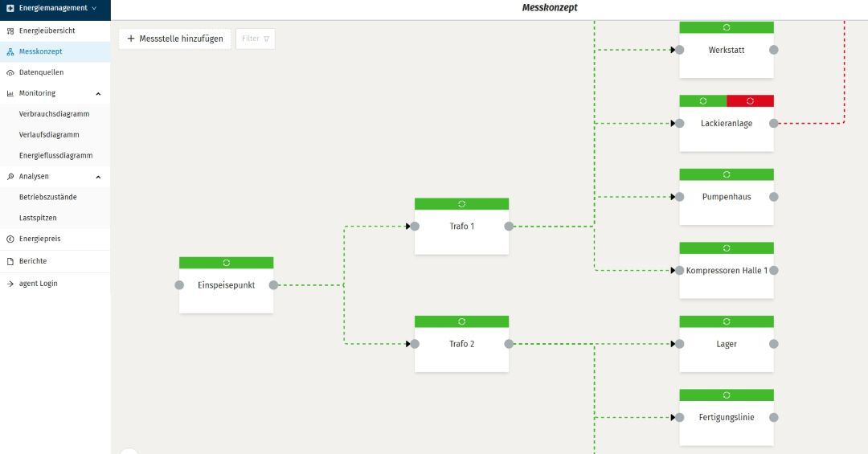Select the Lager node
868x454 pixels.
pyautogui.click(x=727, y=344)
